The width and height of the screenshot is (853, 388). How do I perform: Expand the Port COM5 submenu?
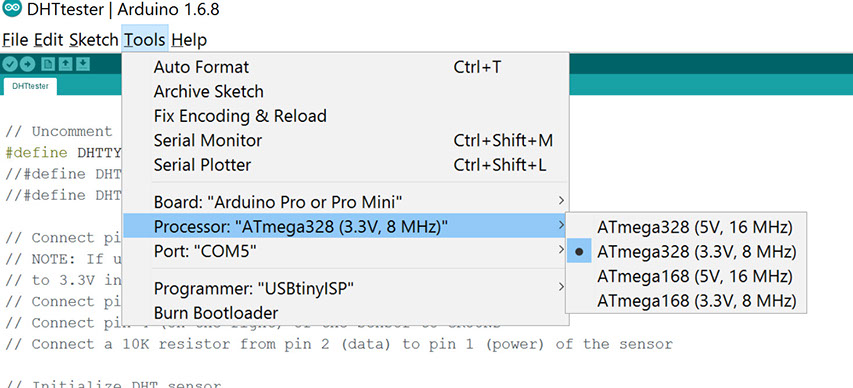click(345, 251)
